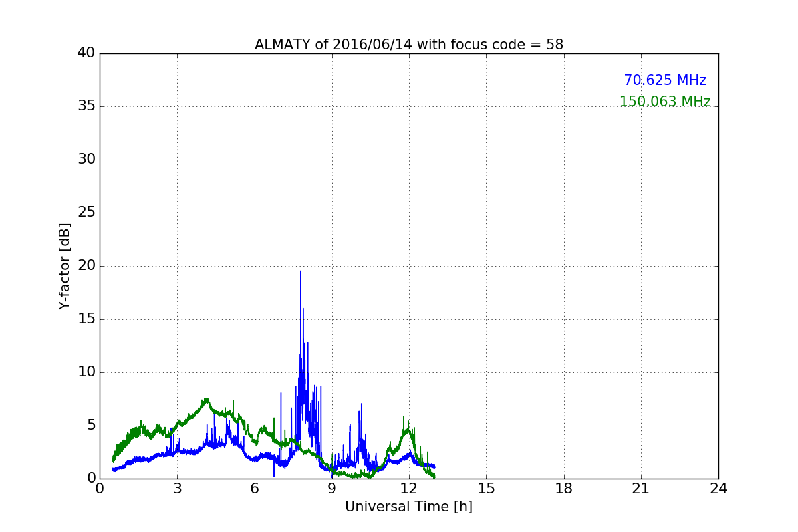Click the green curve peak near 4 hours

pos(207,400)
